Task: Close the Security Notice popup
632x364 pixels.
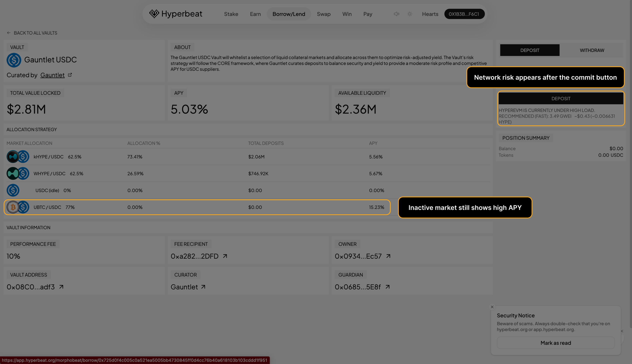Action: [x=492, y=307]
